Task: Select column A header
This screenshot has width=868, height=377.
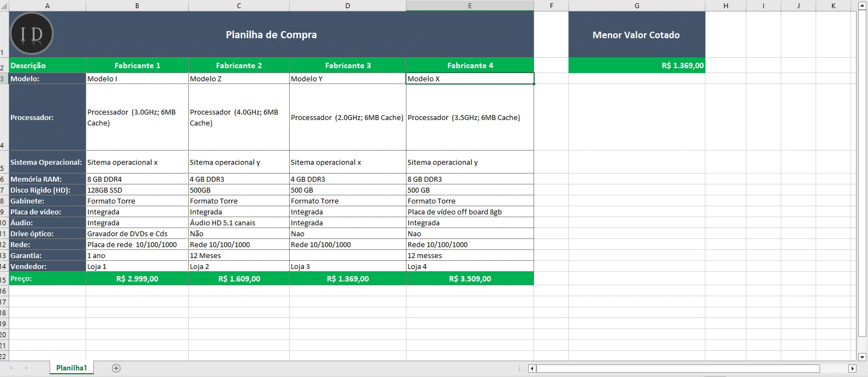Action: tap(47, 5)
